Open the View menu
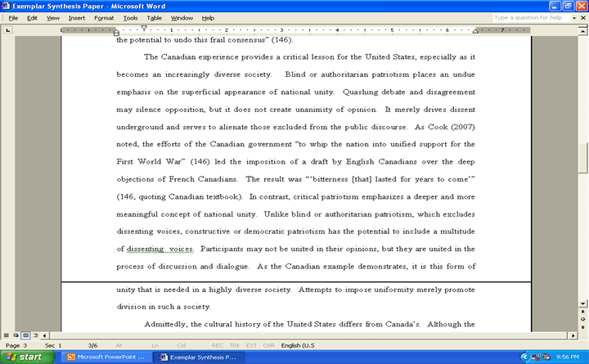Image resolution: width=589 pixels, height=364 pixels. tap(53, 18)
